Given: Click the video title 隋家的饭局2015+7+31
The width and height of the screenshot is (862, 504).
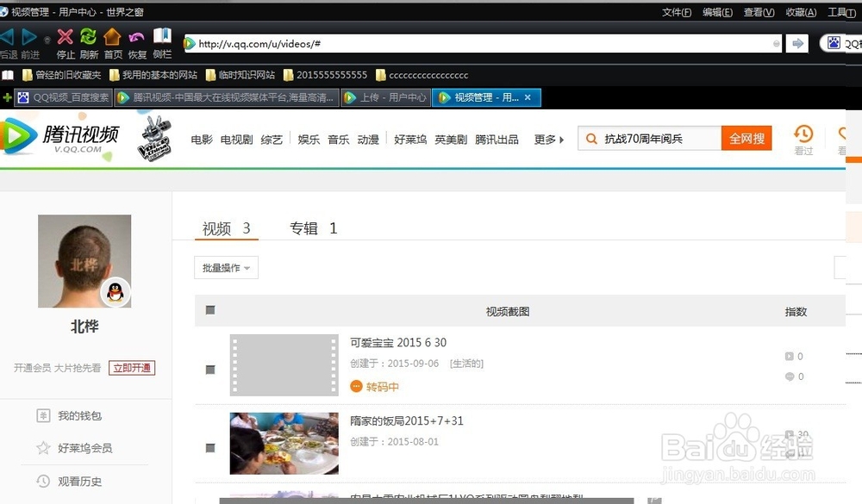Looking at the screenshot, I should point(407,421).
